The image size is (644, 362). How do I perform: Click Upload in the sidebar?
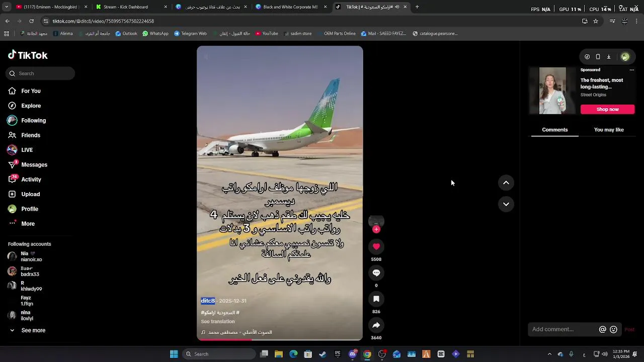[x=30, y=194]
